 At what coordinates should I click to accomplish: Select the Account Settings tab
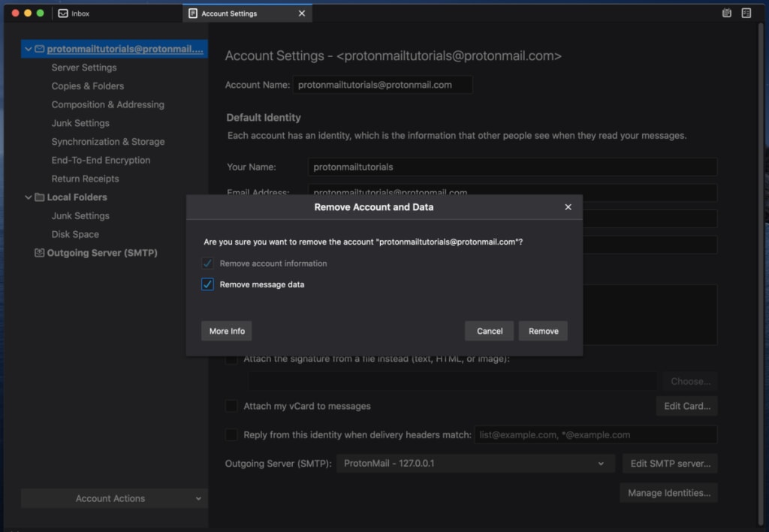247,14
